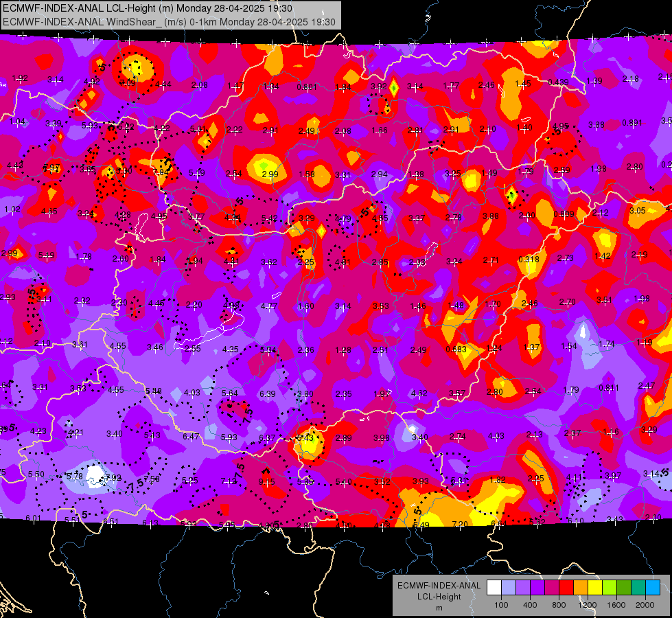The width and height of the screenshot is (672, 618).
Task: Select the teal legend swatch
Action: click(638, 588)
